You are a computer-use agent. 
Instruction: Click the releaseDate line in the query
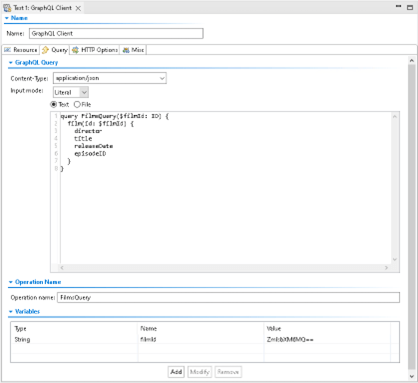coord(93,146)
